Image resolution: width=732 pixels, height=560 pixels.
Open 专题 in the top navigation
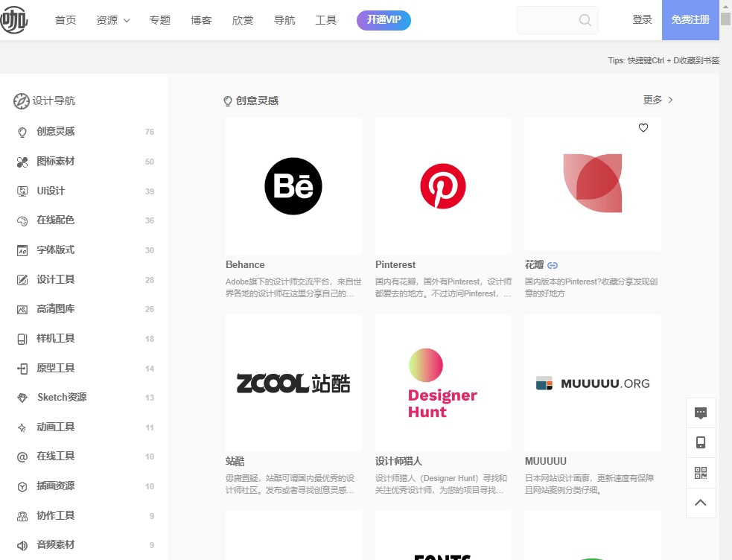pyautogui.click(x=159, y=20)
